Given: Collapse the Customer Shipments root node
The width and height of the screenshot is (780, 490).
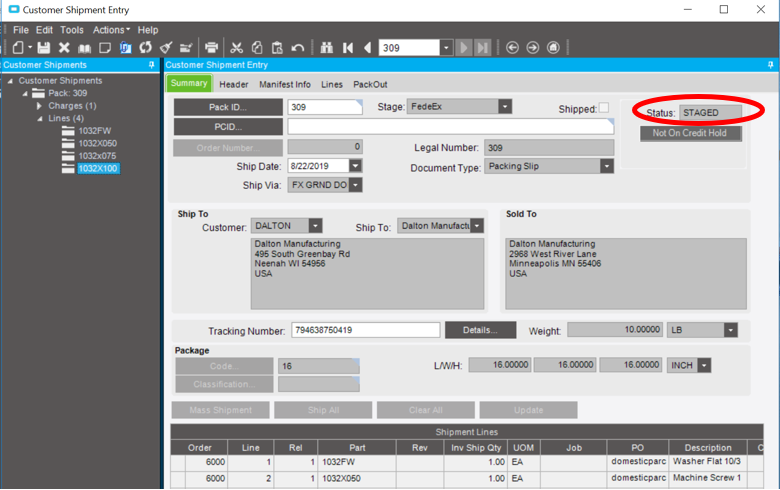Looking at the screenshot, I should 10,81.
